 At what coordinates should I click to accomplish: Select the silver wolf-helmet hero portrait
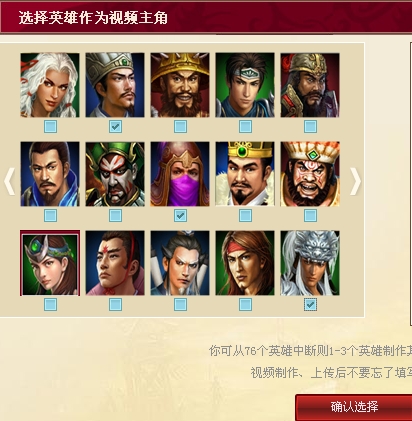pyautogui.click(x=310, y=263)
